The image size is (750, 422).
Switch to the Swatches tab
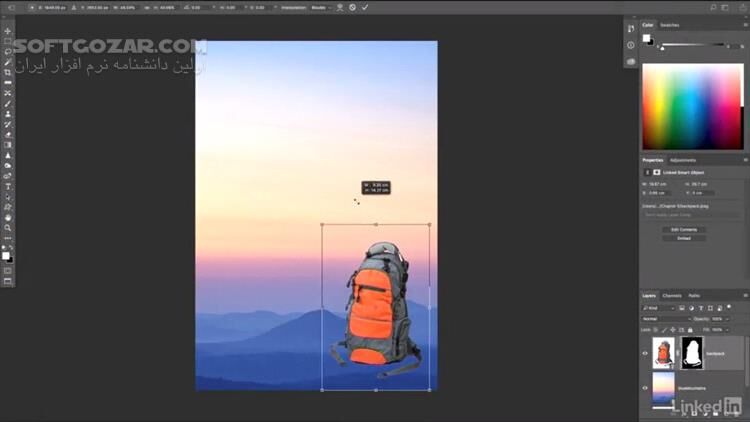pos(669,24)
